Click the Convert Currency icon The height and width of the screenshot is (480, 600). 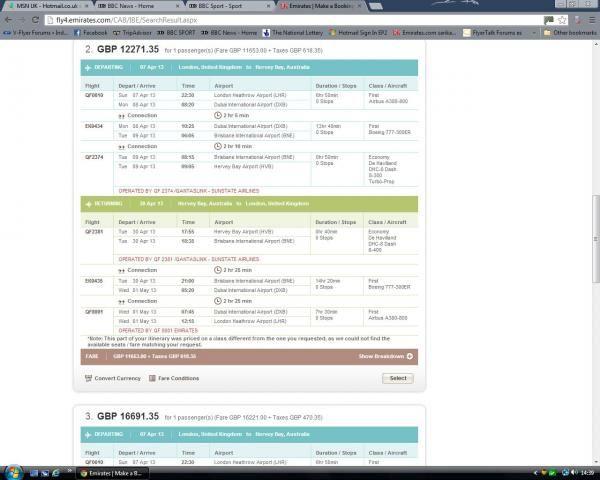[x=88, y=378]
